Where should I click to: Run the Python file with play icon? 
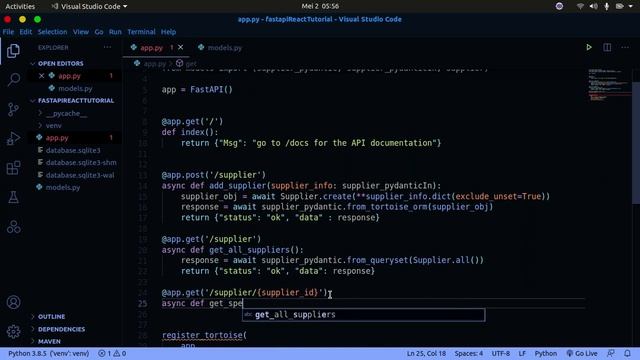coord(589,47)
